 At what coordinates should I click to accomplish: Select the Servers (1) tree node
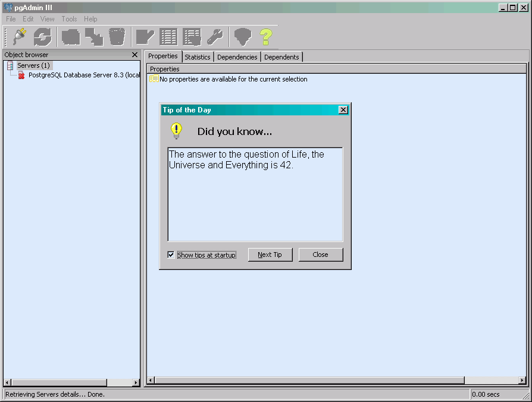point(33,65)
